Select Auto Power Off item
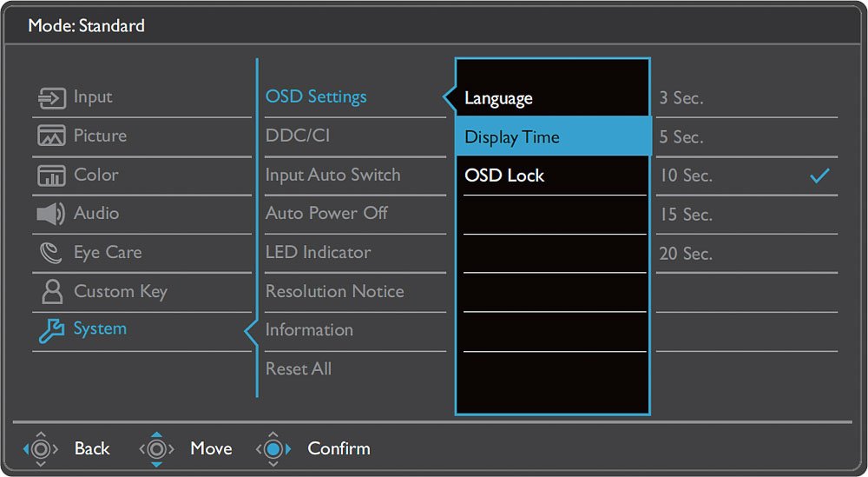Viewport: 868px width, 477px height. pos(326,213)
